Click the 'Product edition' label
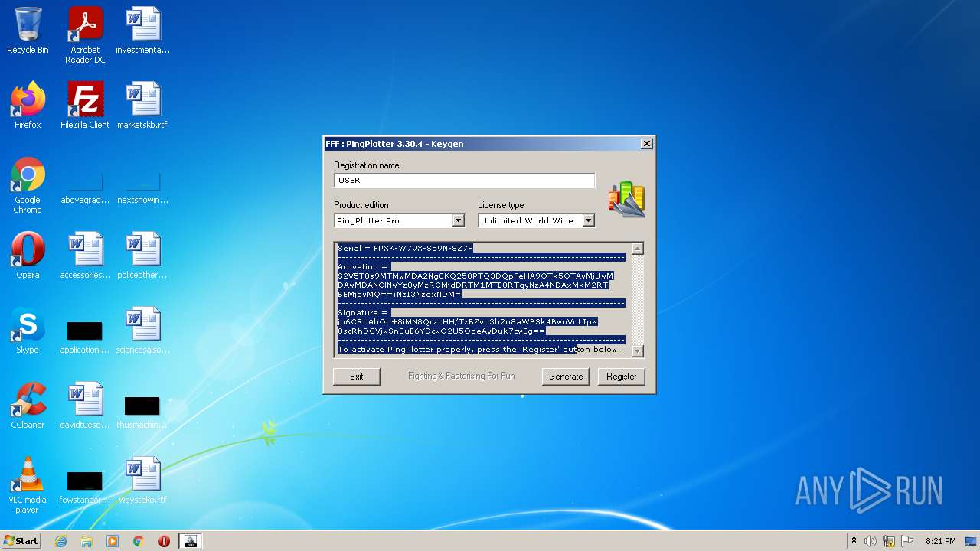 tap(361, 205)
